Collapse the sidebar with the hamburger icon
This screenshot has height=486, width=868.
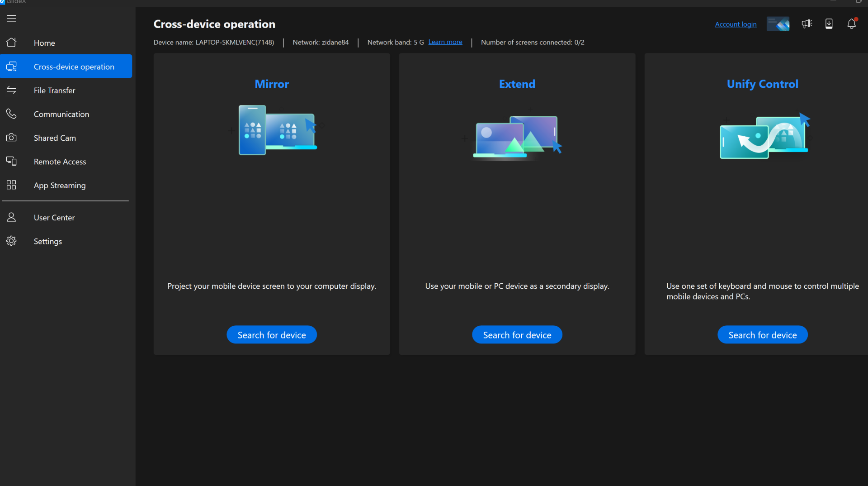click(11, 19)
